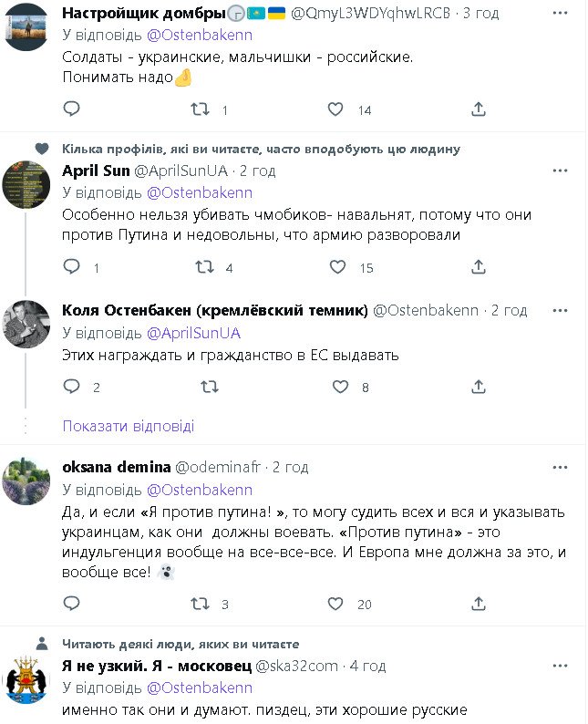Retweet Коля Остенбакен's reply
Viewport: 588px width, 724px height.
209,387
